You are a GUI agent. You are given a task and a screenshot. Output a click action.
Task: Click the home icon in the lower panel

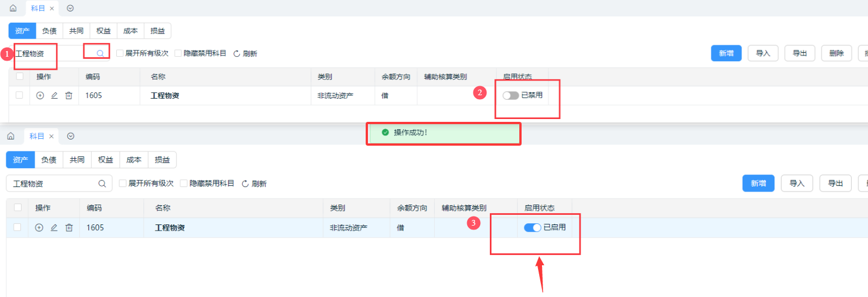[x=10, y=137]
